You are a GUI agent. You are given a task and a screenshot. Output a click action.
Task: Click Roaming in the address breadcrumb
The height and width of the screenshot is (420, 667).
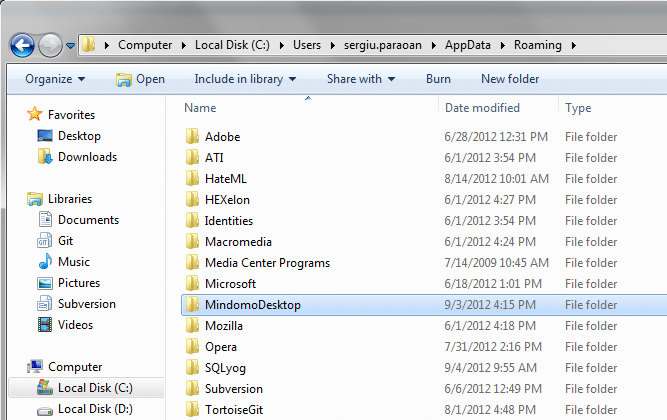click(538, 45)
